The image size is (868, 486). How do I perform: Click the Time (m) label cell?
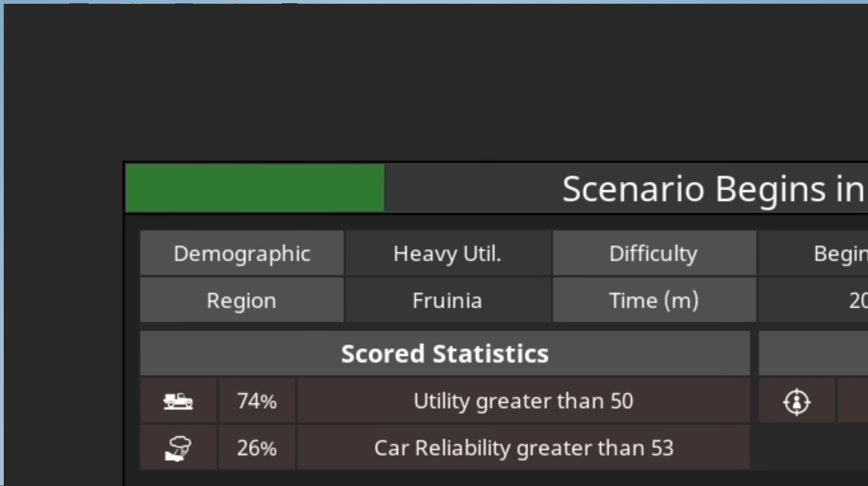653,300
